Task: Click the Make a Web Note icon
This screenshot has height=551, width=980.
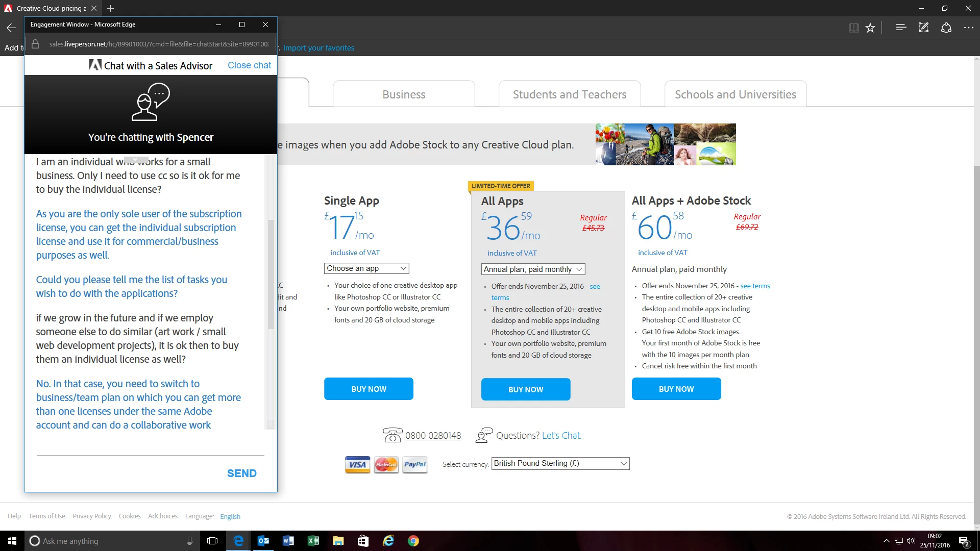Action: (x=923, y=28)
